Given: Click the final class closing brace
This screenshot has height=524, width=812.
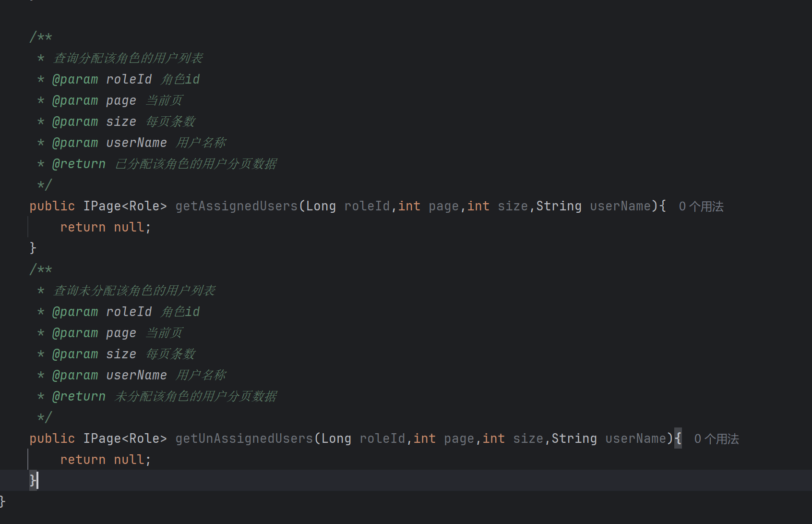Looking at the screenshot, I should (x=2, y=501).
